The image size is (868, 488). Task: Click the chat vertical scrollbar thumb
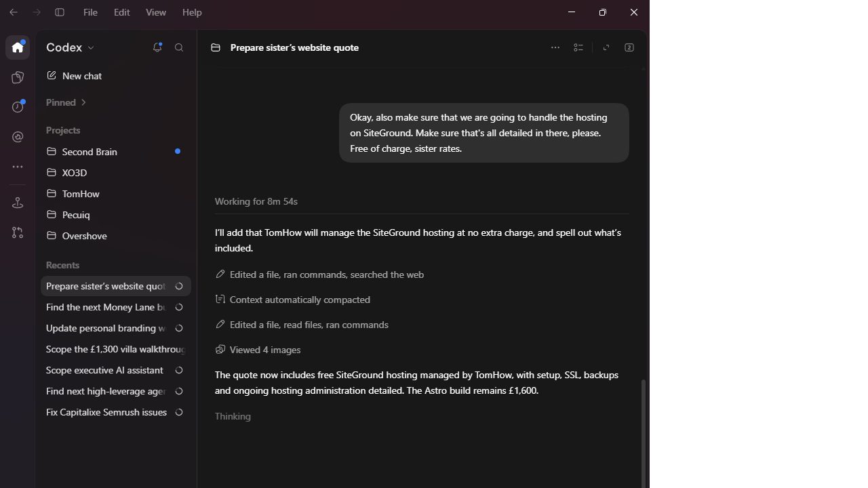[643, 434]
